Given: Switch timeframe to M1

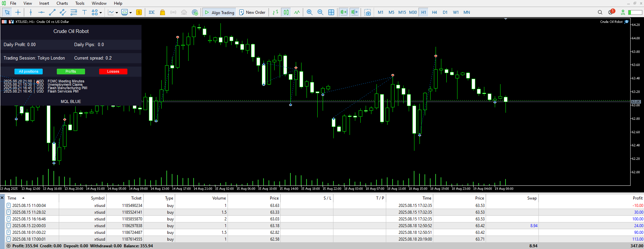Looking at the screenshot, I should point(380,12).
